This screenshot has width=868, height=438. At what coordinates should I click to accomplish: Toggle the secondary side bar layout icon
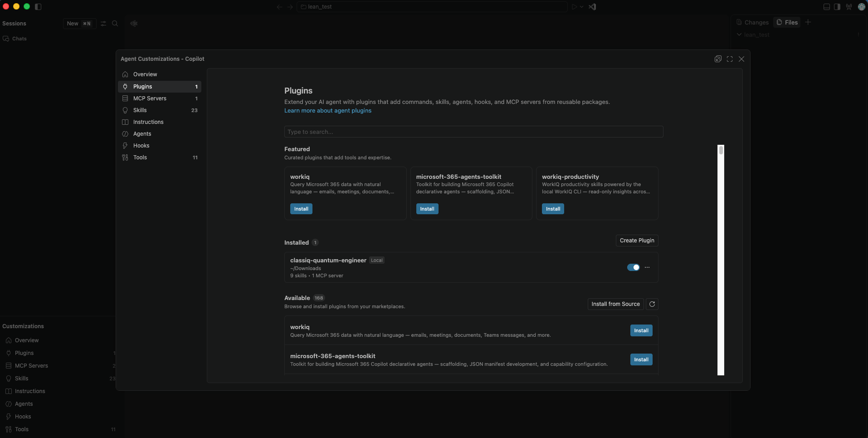pyautogui.click(x=837, y=7)
